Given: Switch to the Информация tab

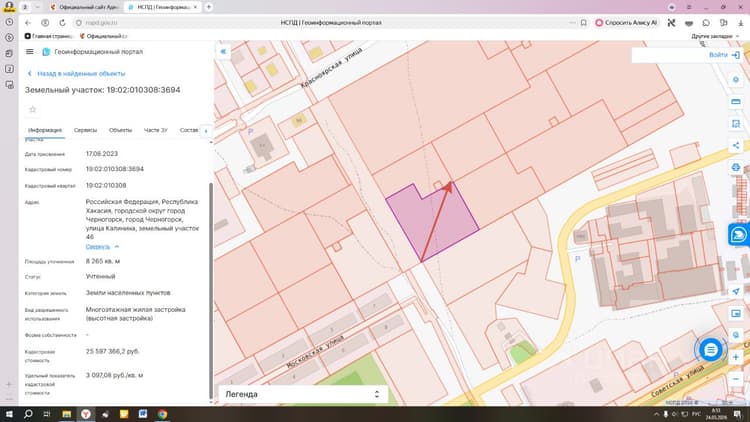Looking at the screenshot, I should click(45, 130).
